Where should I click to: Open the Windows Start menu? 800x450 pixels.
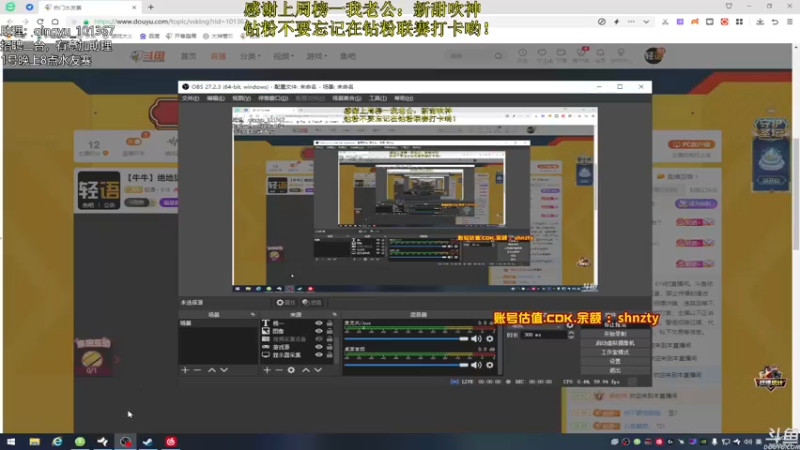(11, 441)
